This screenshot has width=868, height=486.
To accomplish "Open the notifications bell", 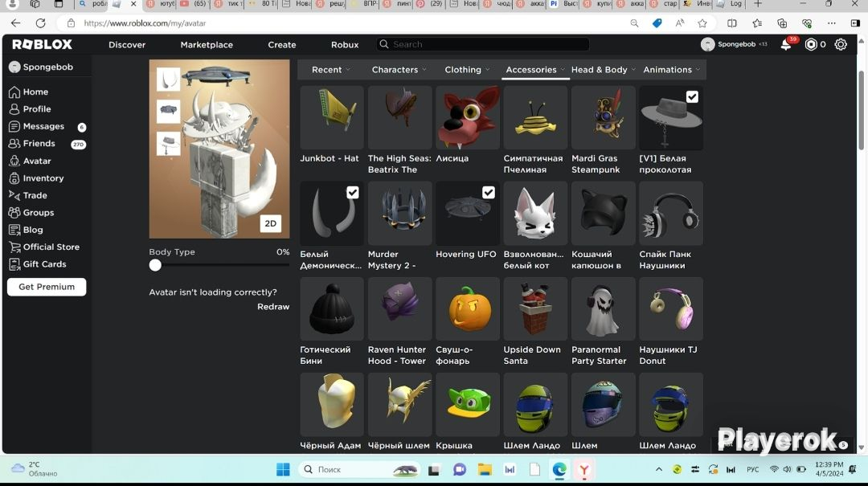I will click(785, 44).
